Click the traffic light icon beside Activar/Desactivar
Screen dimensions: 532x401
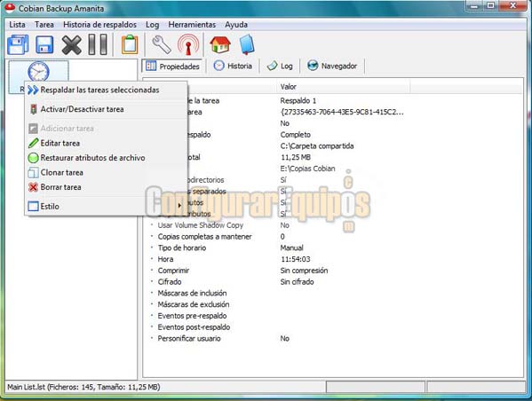coord(33,109)
